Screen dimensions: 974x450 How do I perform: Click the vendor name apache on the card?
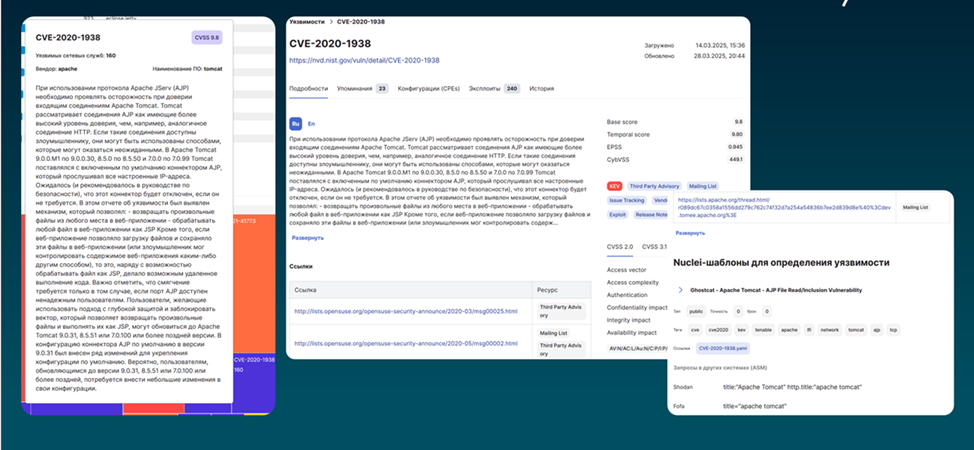[x=68, y=69]
